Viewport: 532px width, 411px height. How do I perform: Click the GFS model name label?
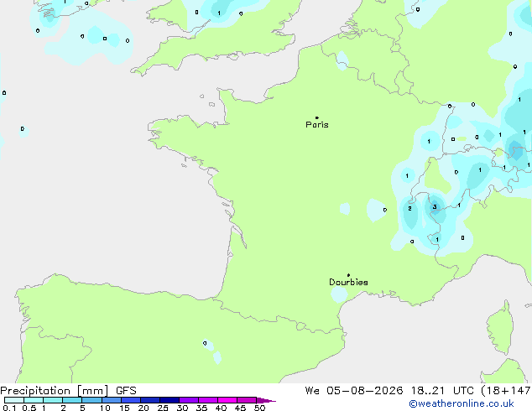coord(126,391)
